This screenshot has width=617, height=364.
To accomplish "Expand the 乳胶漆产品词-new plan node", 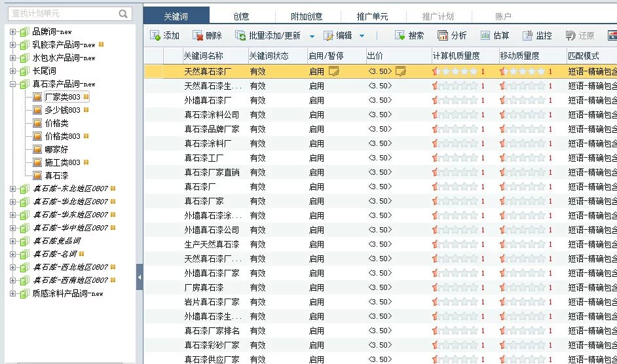I will [12, 45].
